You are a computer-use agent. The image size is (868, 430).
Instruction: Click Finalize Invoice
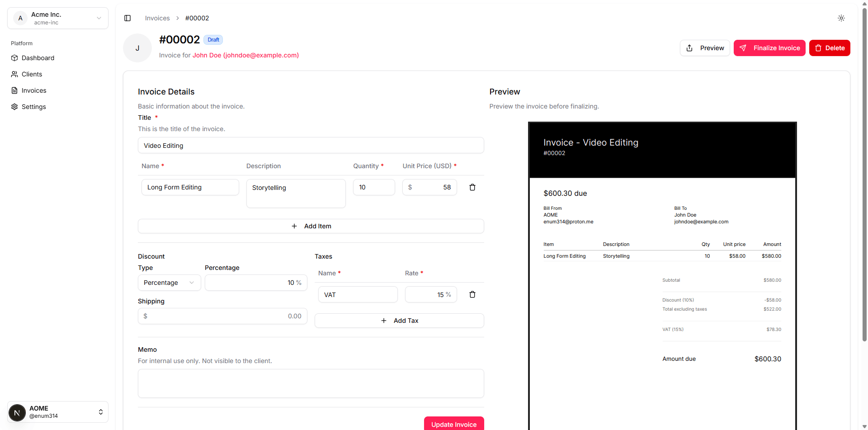769,48
